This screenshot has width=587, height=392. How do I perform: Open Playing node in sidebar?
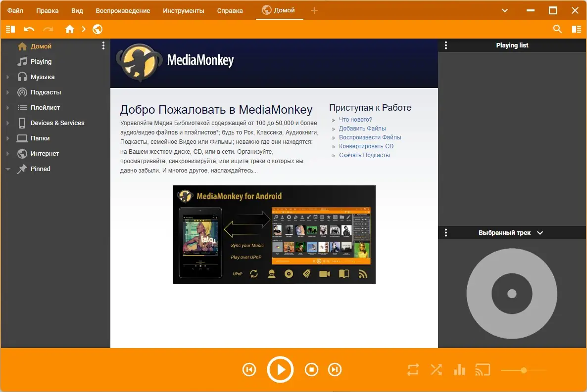[41, 62]
